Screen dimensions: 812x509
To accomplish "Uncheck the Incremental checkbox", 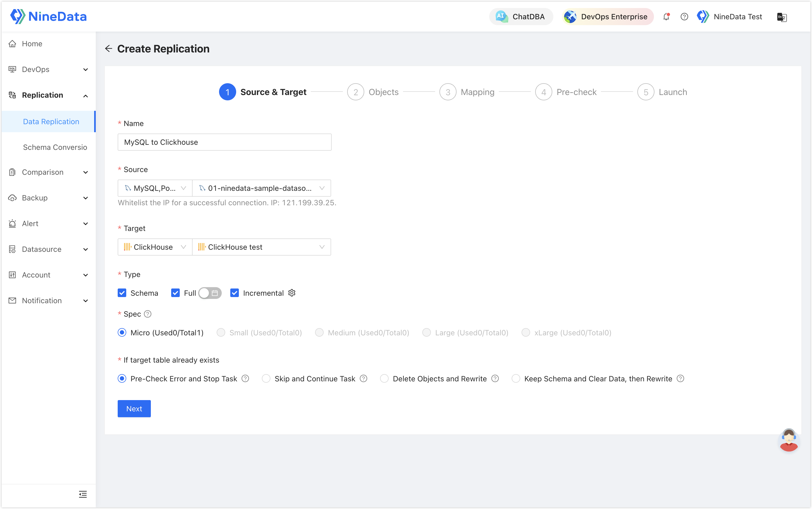I will (x=235, y=293).
